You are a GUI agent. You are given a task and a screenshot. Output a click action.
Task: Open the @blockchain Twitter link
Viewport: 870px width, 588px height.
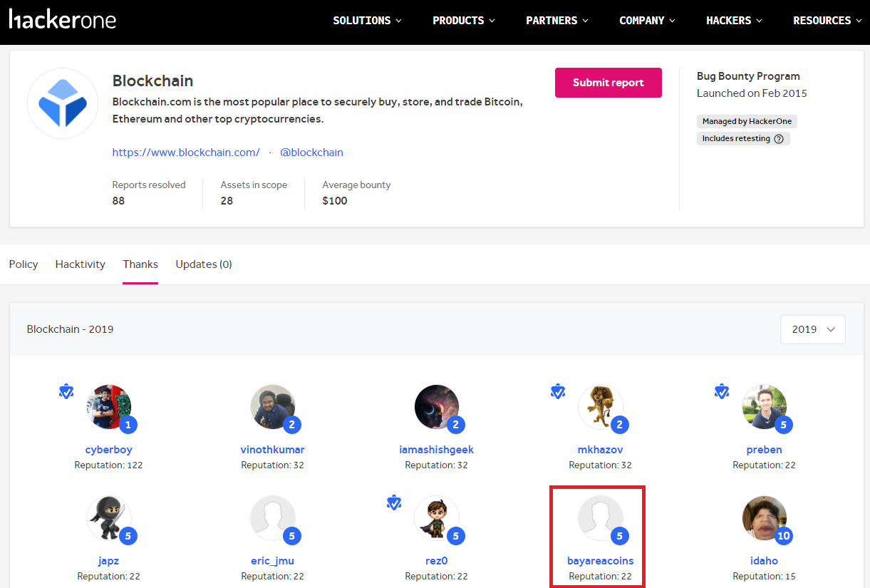pyautogui.click(x=311, y=153)
